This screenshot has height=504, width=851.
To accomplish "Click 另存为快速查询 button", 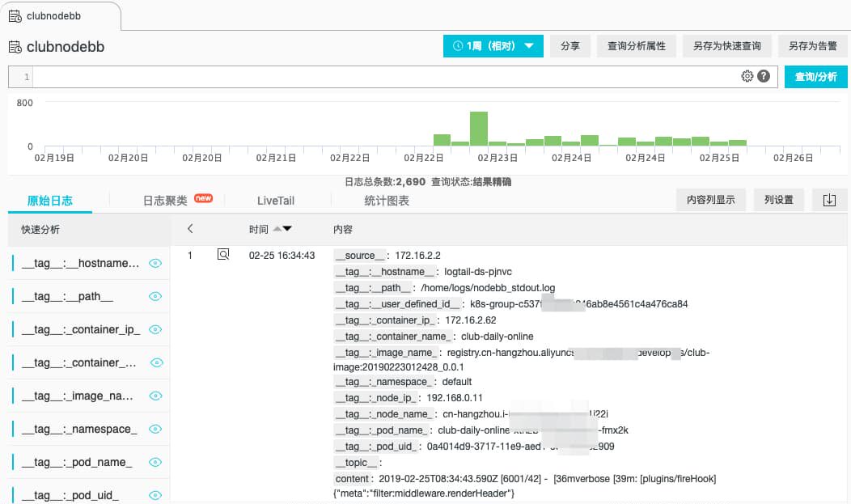I will [x=727, y=46].
